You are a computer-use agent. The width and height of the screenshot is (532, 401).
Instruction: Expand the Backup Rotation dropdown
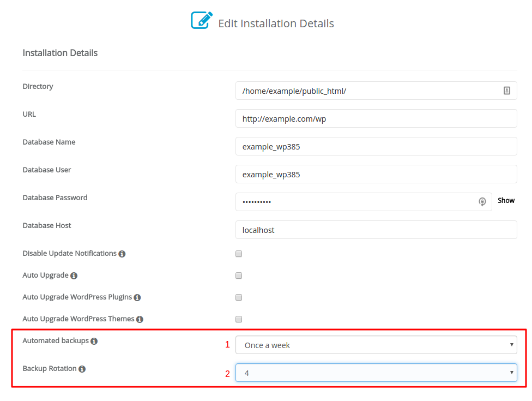click(x=376, y=373)
